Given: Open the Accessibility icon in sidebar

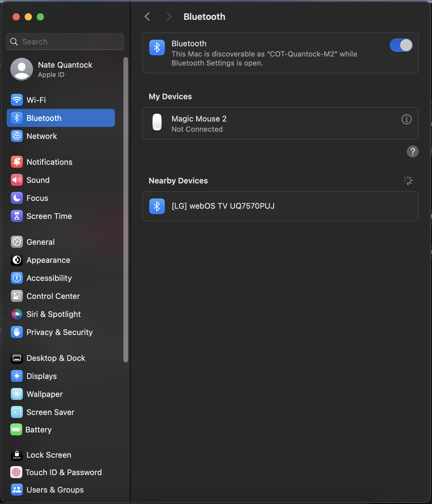Looking at the screenshot, I should [x=17, y=278].
